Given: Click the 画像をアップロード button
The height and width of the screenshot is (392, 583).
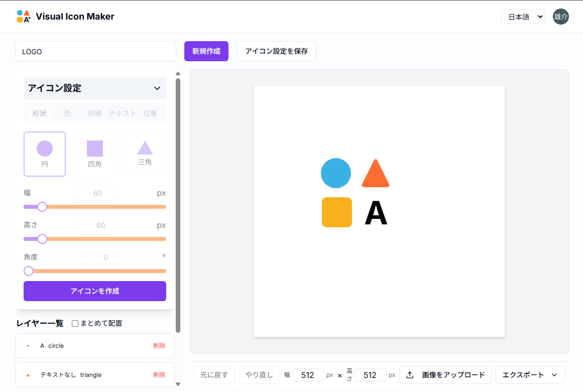Looking at the screenshot, I should pos(445,375).
